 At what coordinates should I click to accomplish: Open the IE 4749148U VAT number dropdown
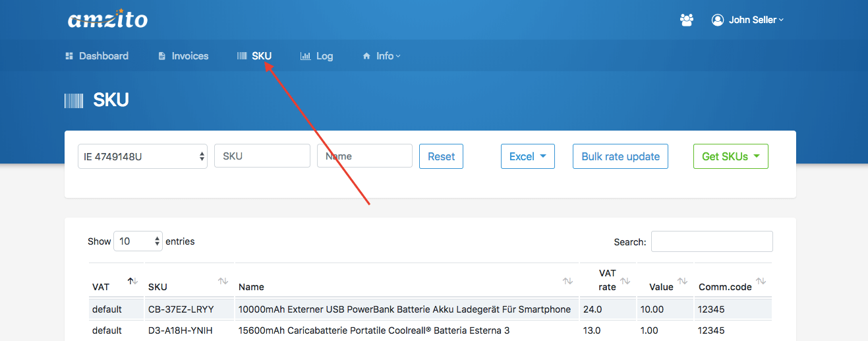click(142, 156)
